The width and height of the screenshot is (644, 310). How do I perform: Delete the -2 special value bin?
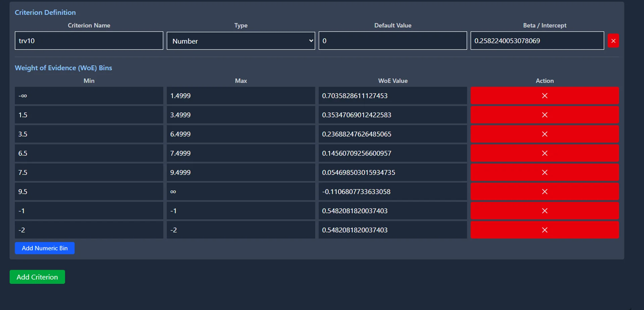click(x=544, y=230)
